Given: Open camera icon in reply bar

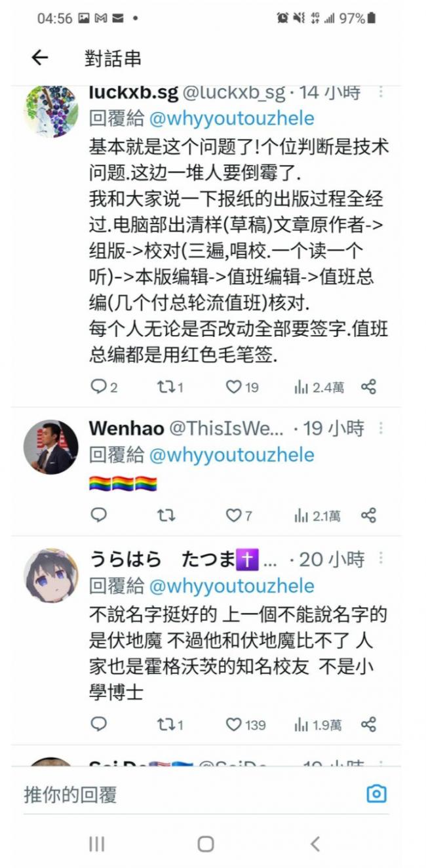Looking at the screenshot, I should [376, 795].
